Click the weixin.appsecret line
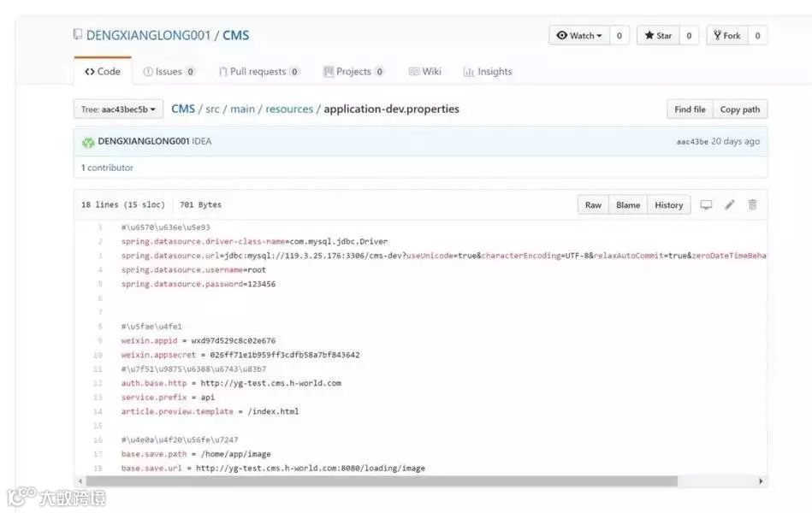 coord(240,355)
